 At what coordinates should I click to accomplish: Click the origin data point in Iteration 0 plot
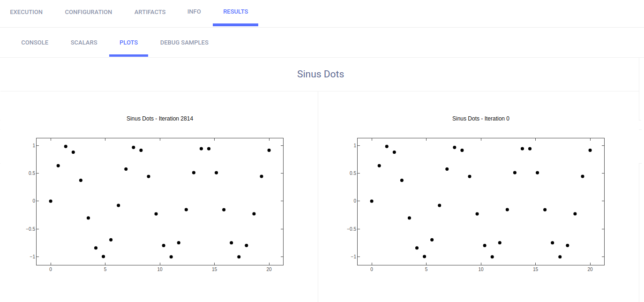(x=372, y=201)
